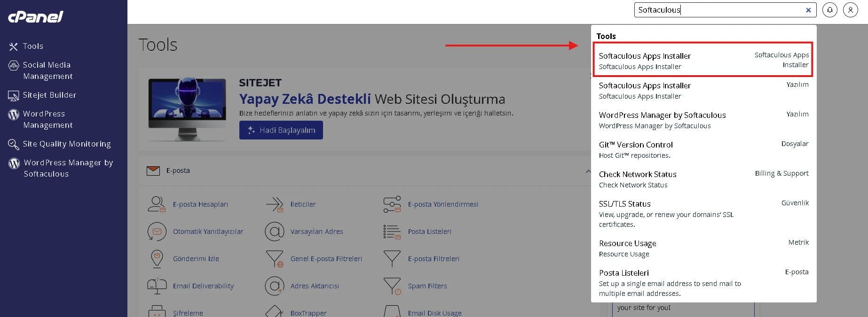
Task: Select WordPress Manager by Softaculous search result
Action: click(x=703, y=120)
